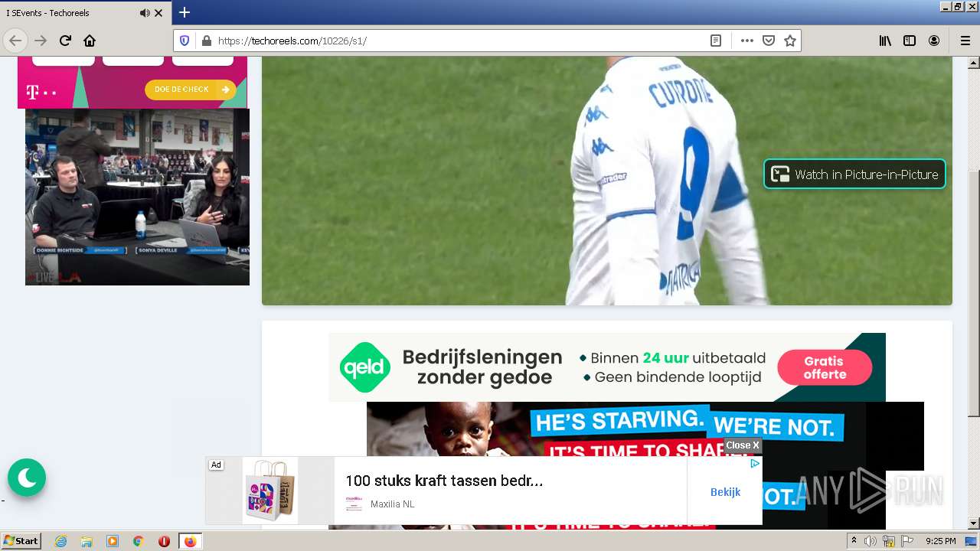This screenshot has height=551, width=980.
Task: View site security padlock info
Action: point(206,41)
